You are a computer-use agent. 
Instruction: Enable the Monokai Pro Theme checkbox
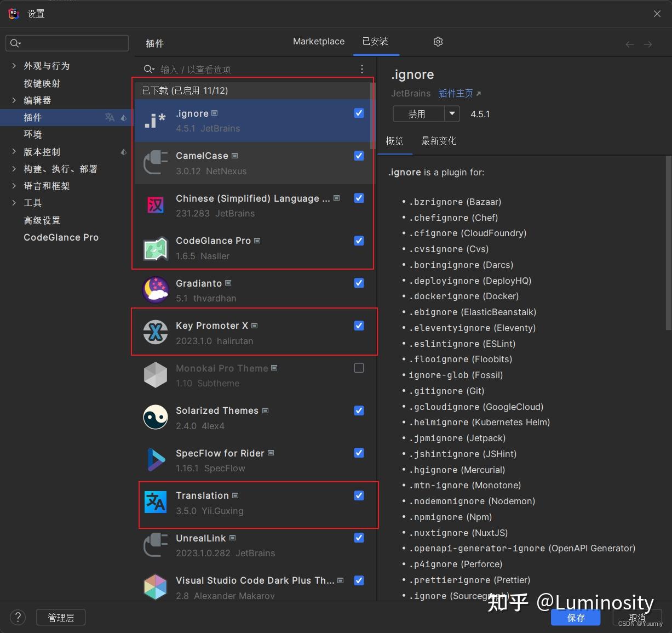point(359,368)
